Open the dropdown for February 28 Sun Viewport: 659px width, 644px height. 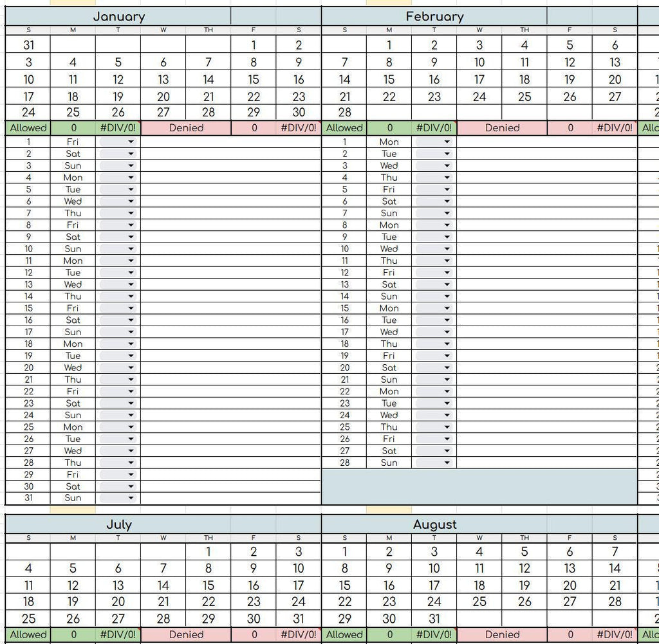434,463
